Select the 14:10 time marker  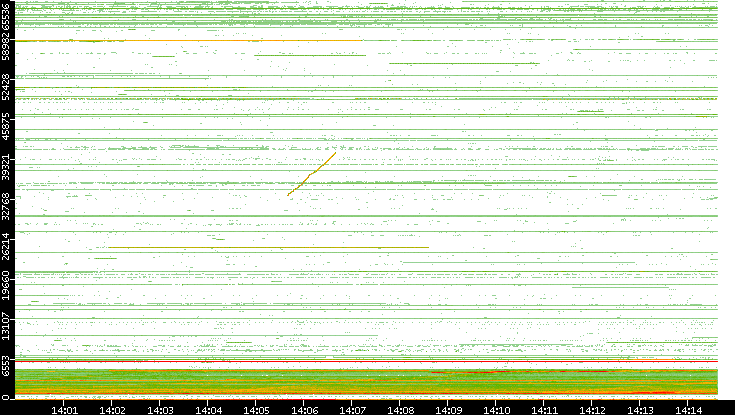click(x=497, y=409)
